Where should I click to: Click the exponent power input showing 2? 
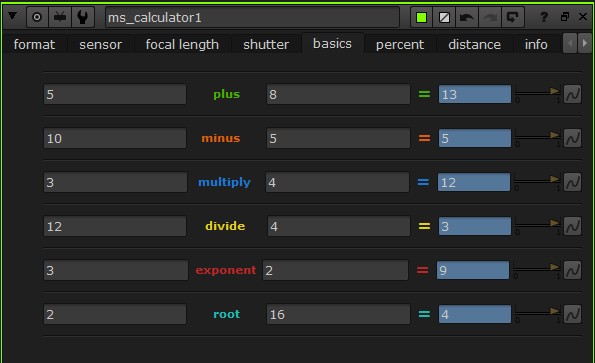(335, 270)
